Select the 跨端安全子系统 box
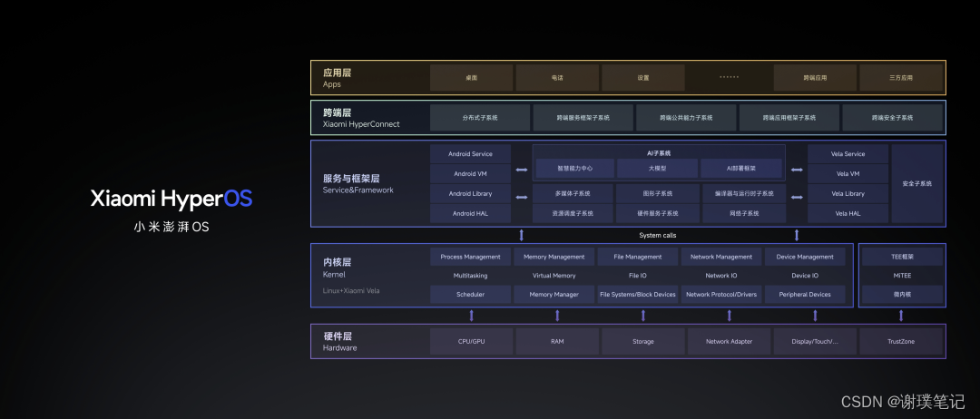The width and height of the screenshot is (980, 419). pos(893,117)
